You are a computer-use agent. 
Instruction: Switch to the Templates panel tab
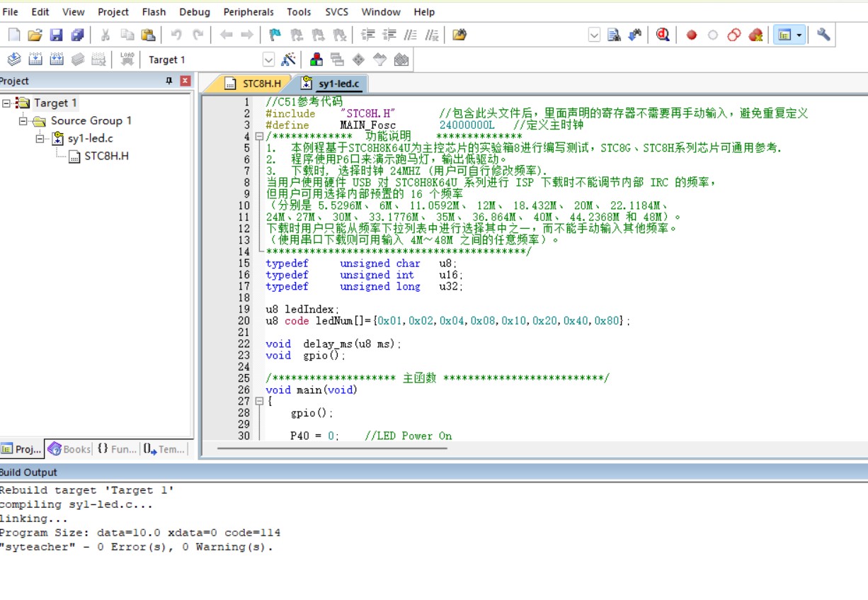pyautogui.click(x=164, y=449)
